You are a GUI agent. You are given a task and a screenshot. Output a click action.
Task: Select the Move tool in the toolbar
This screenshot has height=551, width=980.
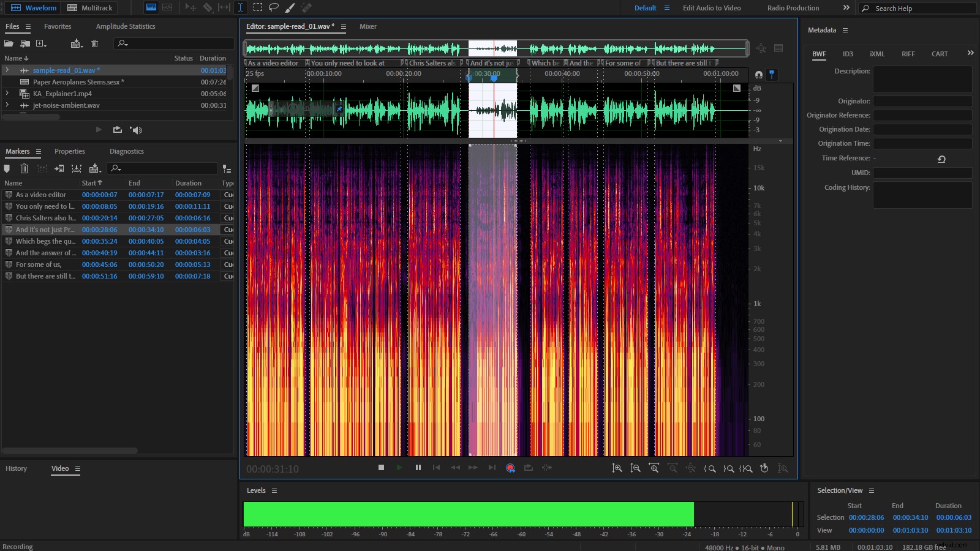pyautogui.click(x=191, y=7)
